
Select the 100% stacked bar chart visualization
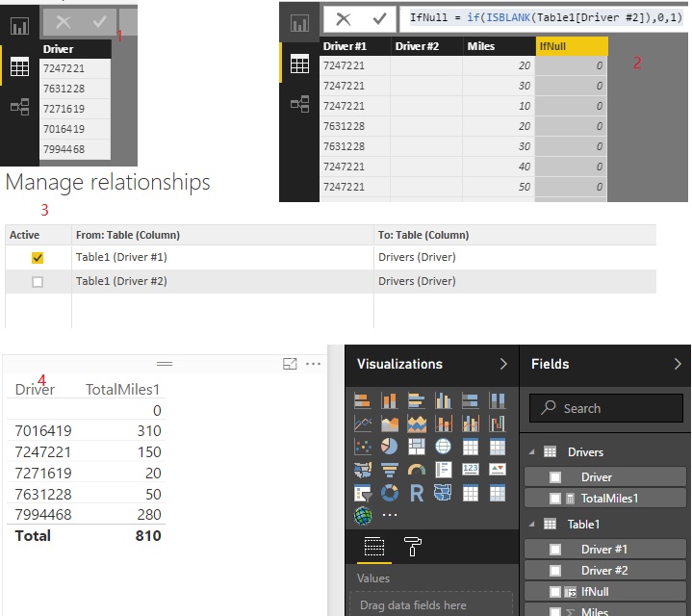pos(470,400)
